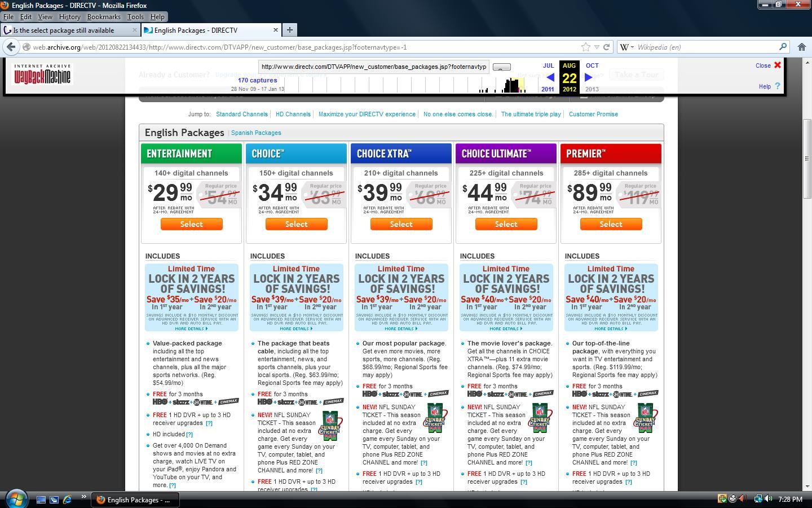Screen dimensions: 812x508
Task: Open the 170 captures link
Action: pos(258,80)
